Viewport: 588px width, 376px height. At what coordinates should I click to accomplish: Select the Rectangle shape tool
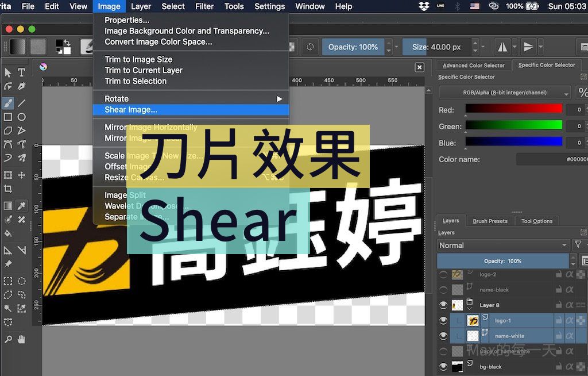(8, 117)
